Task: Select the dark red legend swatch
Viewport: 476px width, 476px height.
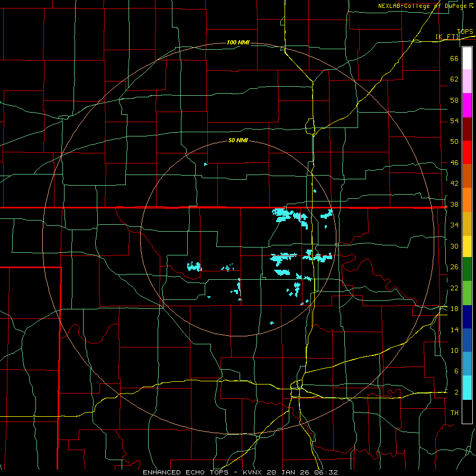Action: [467, 129]
